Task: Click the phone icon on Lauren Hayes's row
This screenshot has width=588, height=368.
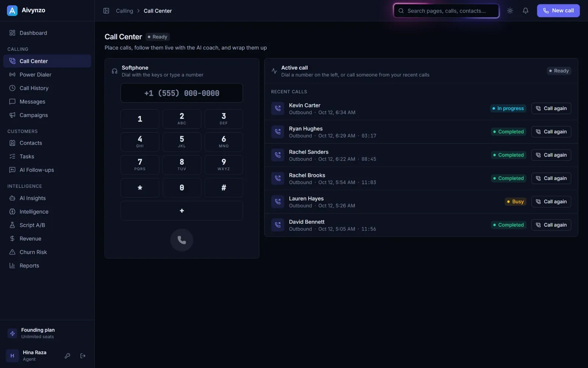Action: [x=277, y=202]
